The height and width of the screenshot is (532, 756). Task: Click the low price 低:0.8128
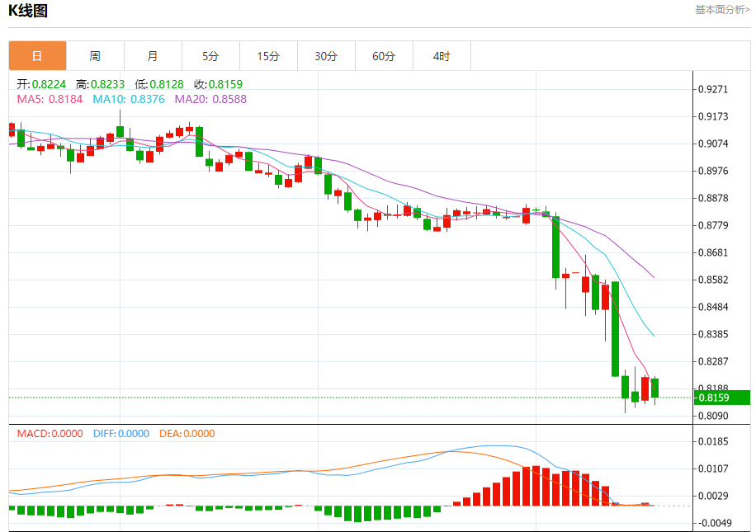[159, 84]
